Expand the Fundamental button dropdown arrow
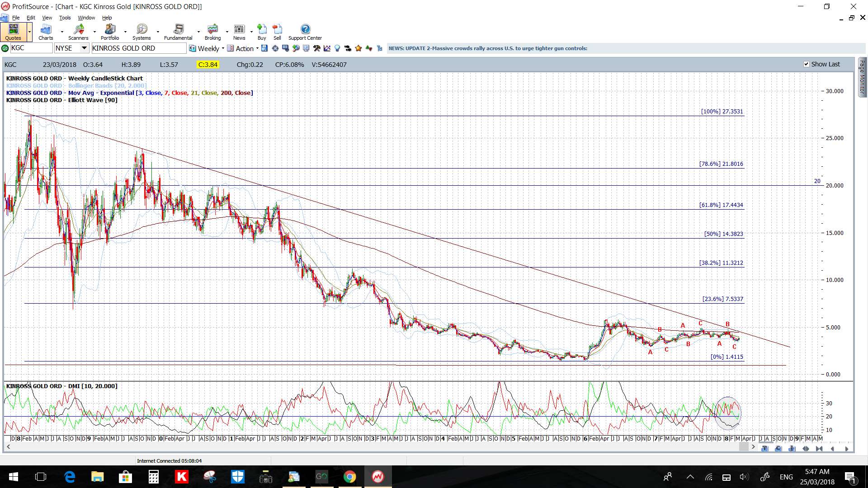The width and height of the screenshot is (868, 488). coord(198,32)
